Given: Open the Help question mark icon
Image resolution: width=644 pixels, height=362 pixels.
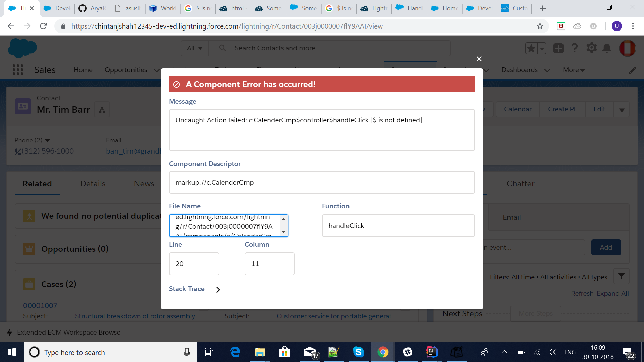Looking at the screenshot, I should (575, 48).
